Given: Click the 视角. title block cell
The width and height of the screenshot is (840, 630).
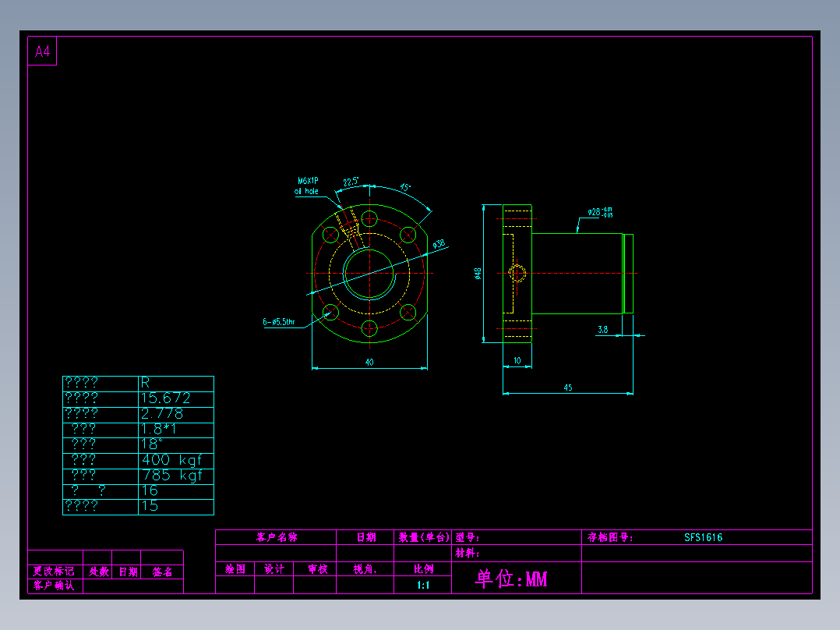Looking at the screenshot, I should click(365, 569).
